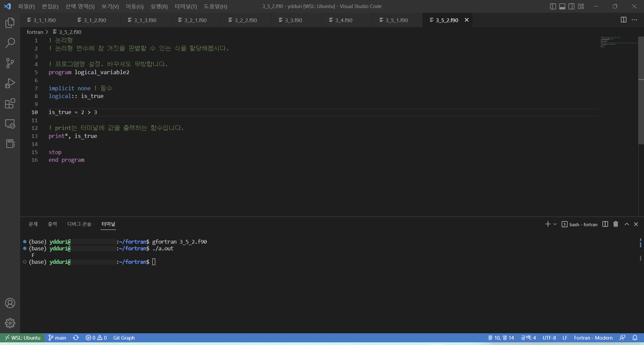Split the editor to the right
The width and height of the screenshot is (644, 345).
point(624,20)
